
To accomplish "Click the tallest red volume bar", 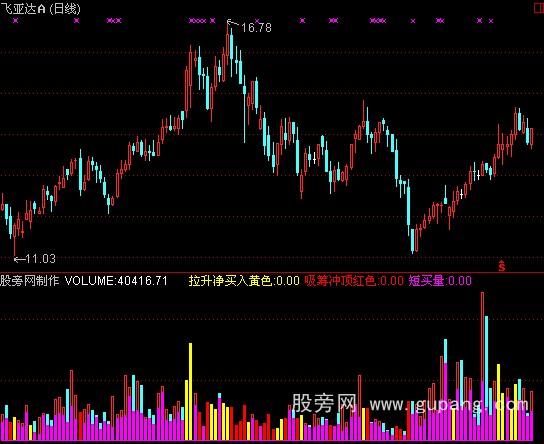I will [482, 366].
